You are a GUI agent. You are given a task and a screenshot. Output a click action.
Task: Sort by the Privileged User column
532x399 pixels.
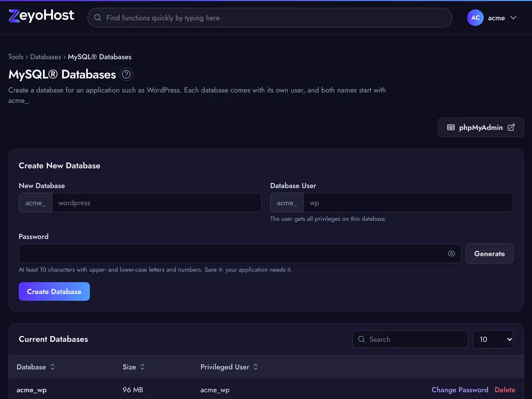tap(229, 367)
